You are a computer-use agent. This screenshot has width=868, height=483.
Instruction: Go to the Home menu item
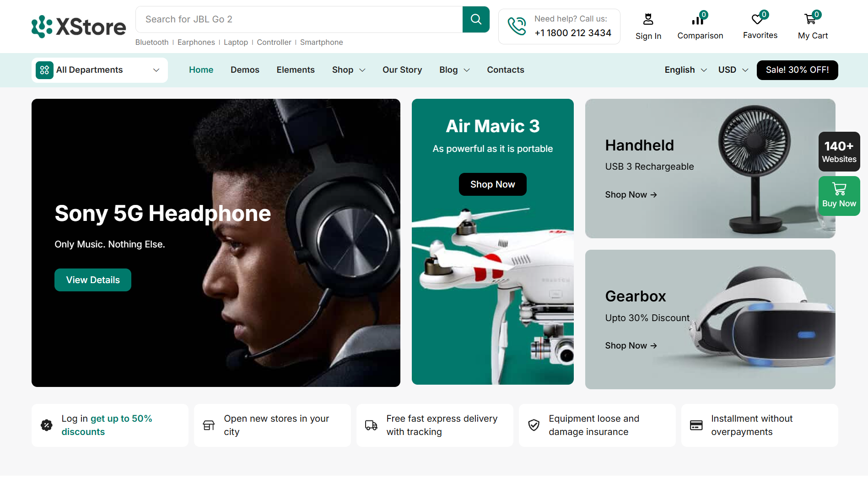pyautogui.click(x=201, y=70)
